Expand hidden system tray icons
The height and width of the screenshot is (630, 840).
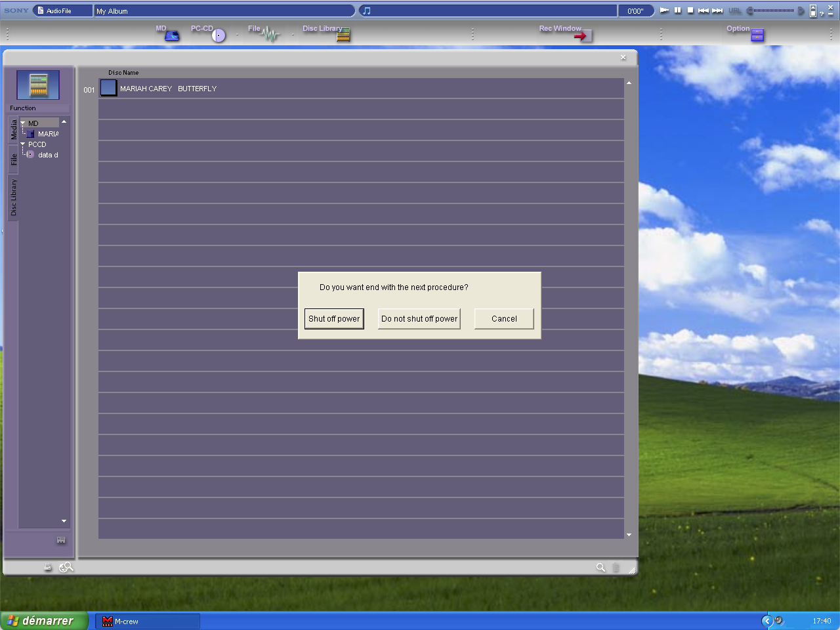(766, 621)
